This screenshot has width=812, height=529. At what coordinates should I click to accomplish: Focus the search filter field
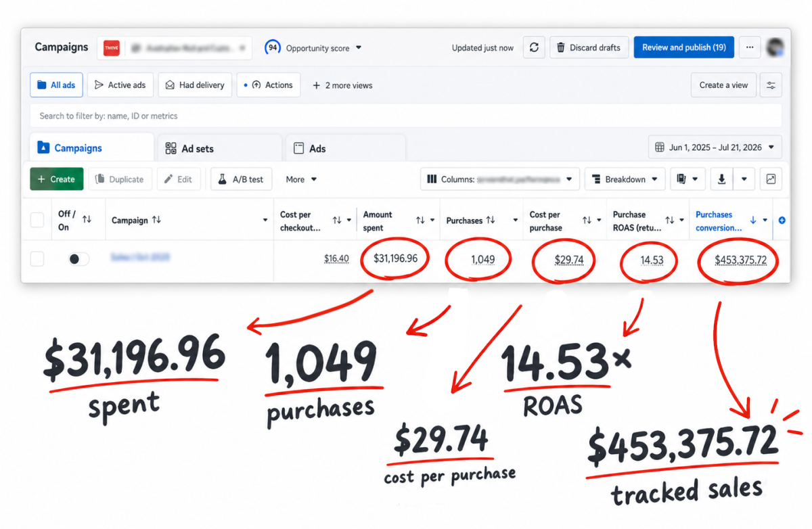[x=405, y=116]
